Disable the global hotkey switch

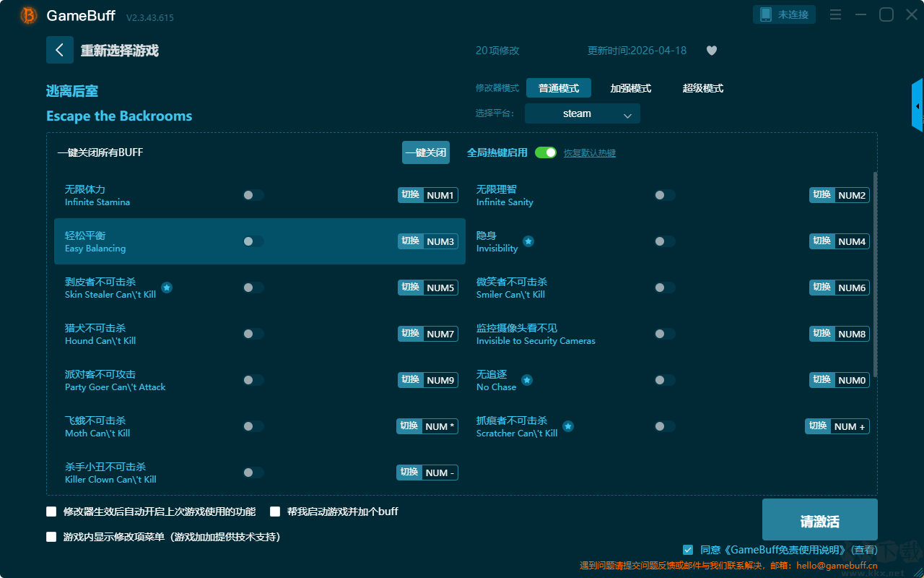[x=546, y=152]
